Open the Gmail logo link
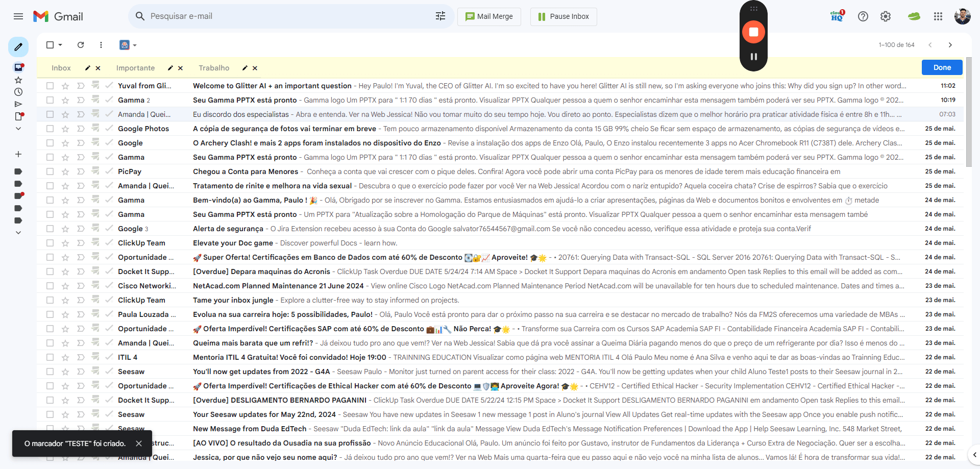980x469 pixels. point(58,16)
